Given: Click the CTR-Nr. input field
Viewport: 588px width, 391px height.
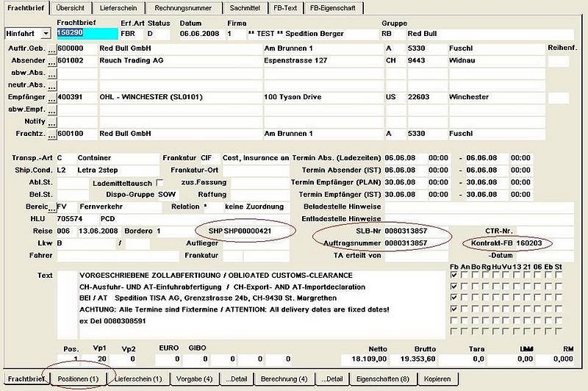Looking at the screenshot, I should tap(544, 231).
